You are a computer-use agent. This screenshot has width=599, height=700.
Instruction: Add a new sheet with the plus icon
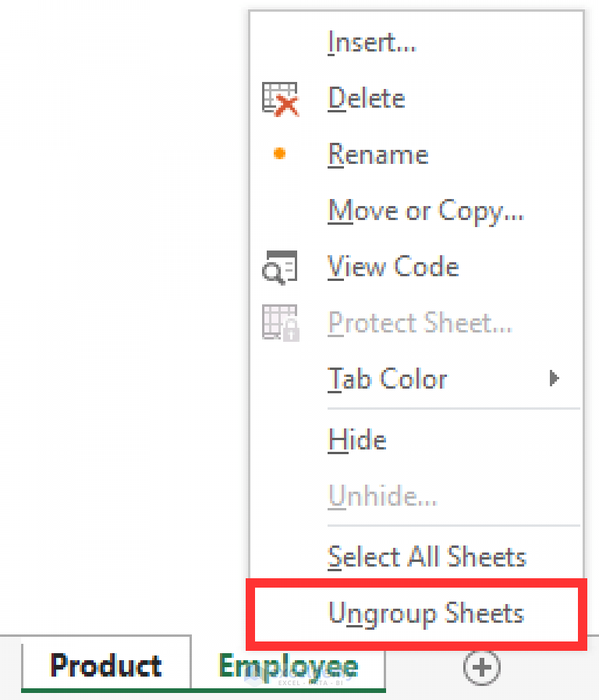481,668
